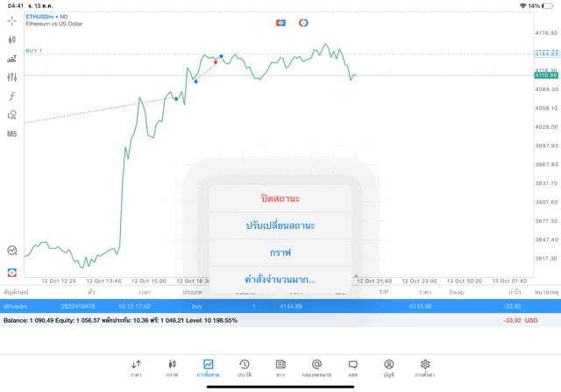
Task: Tap the ETHUSDm symbol title on chart
Action: 48,17
